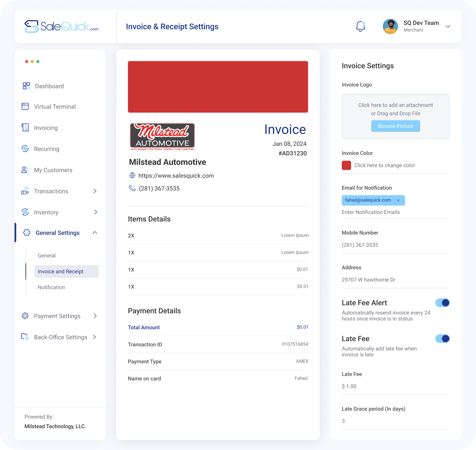Viewport: 476px width, 450px height.
Task: Click the Milstead Automotive logo image
Action: pos(162,136)
